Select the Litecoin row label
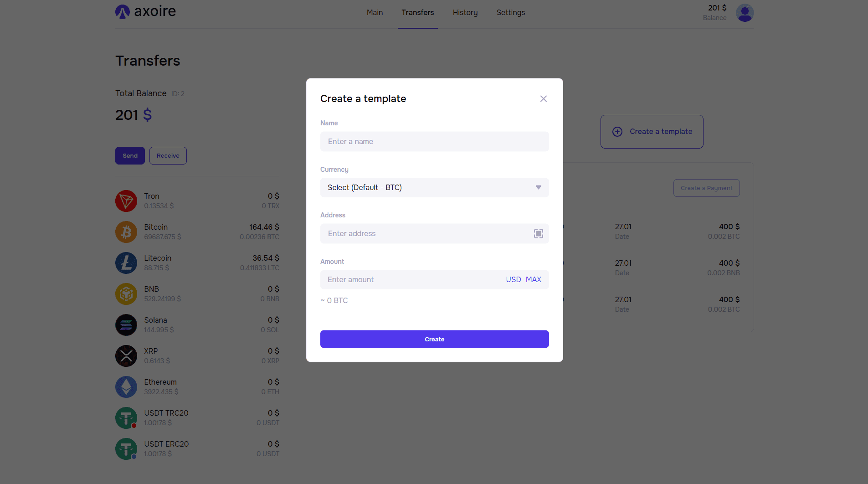 [158, 258]
